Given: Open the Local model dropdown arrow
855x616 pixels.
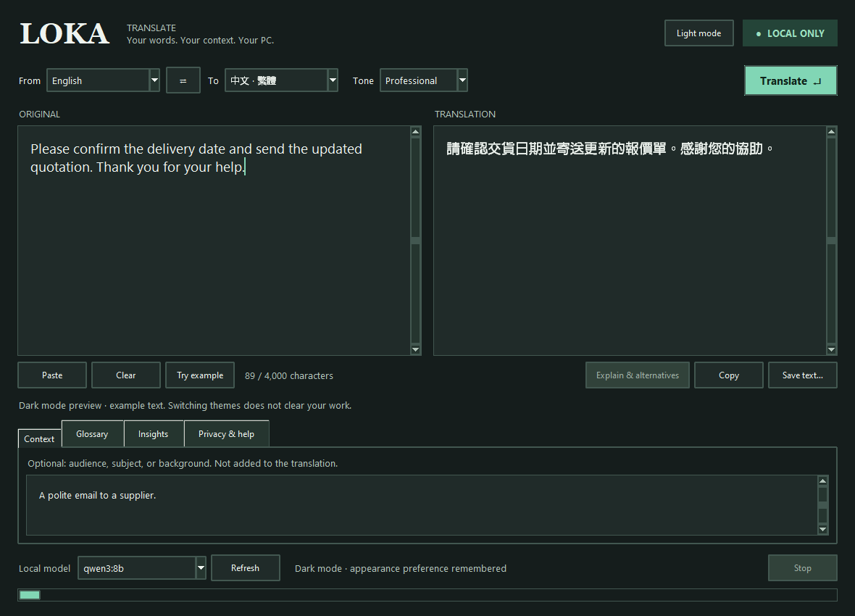Looking at the screenshot, I should [x=201, y=568].
